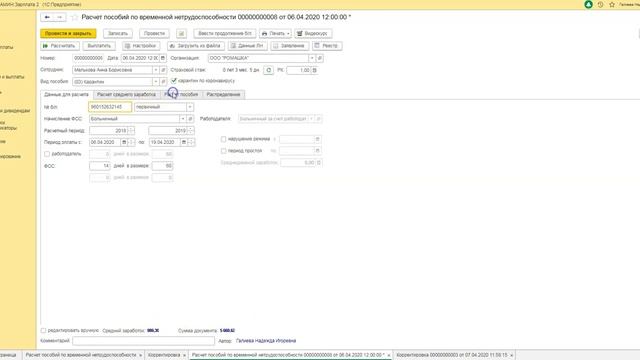This screenshot has height=360, width=640.
Task: Expand the Вид пособия dropdown
Action: 156,82
